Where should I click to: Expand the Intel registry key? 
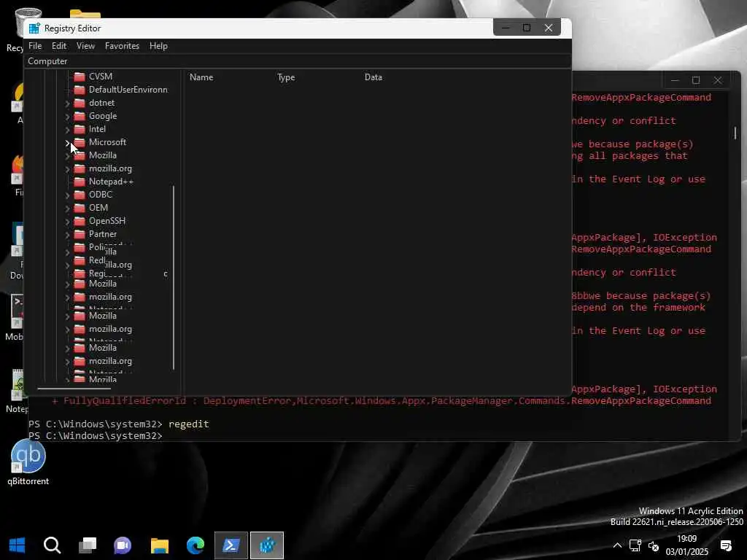point(67,130)
